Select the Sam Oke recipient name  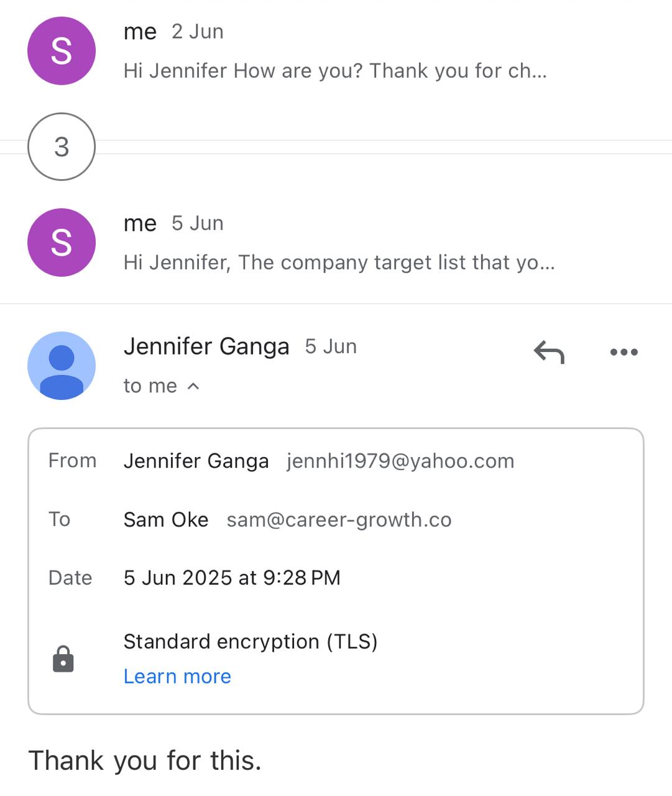click(166, 520)
